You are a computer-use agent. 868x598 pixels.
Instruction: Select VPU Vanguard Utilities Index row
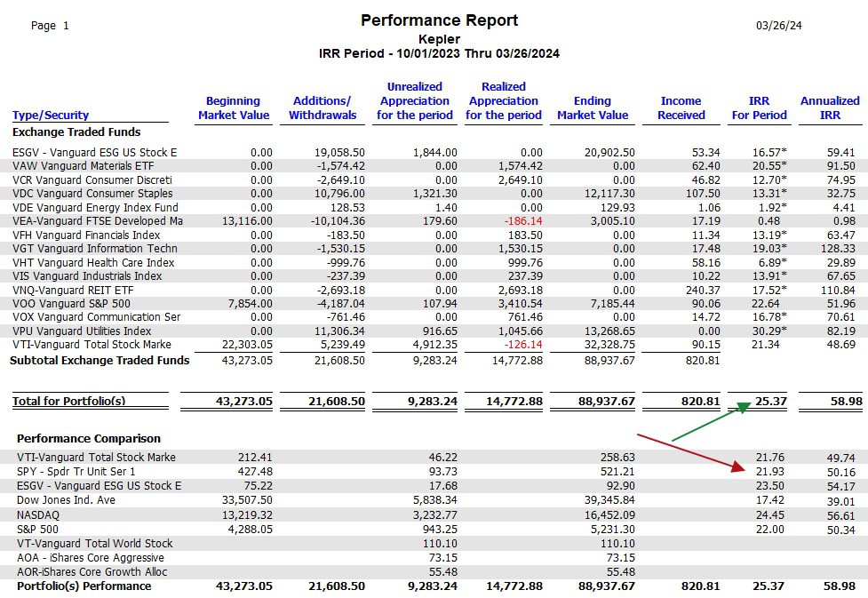point(434,331)
